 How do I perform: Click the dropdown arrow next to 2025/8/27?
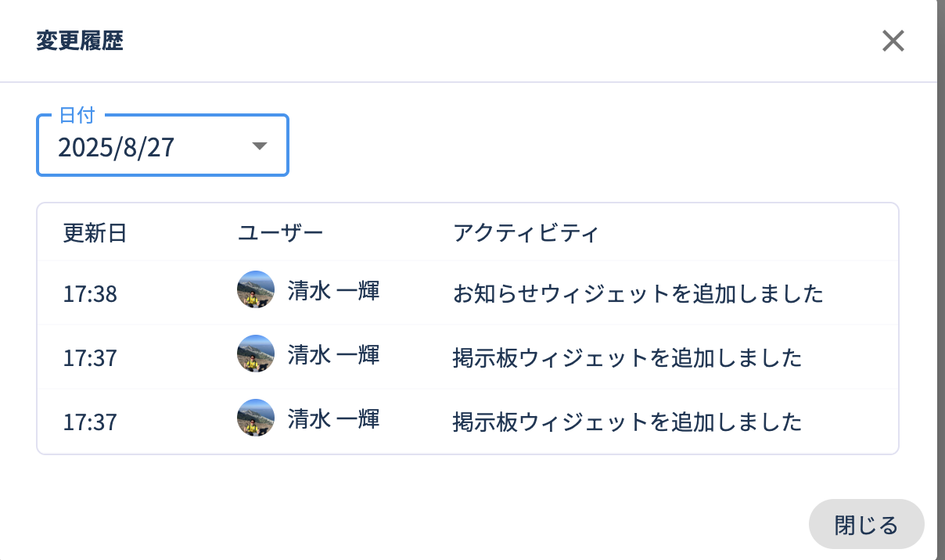(x=260, y=146)
